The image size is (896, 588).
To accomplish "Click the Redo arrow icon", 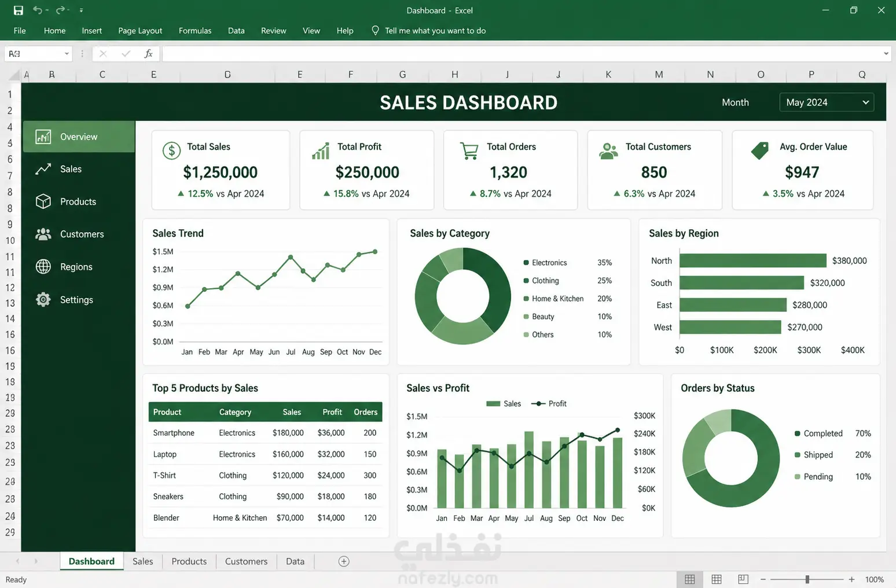I will tap(60, 10).
